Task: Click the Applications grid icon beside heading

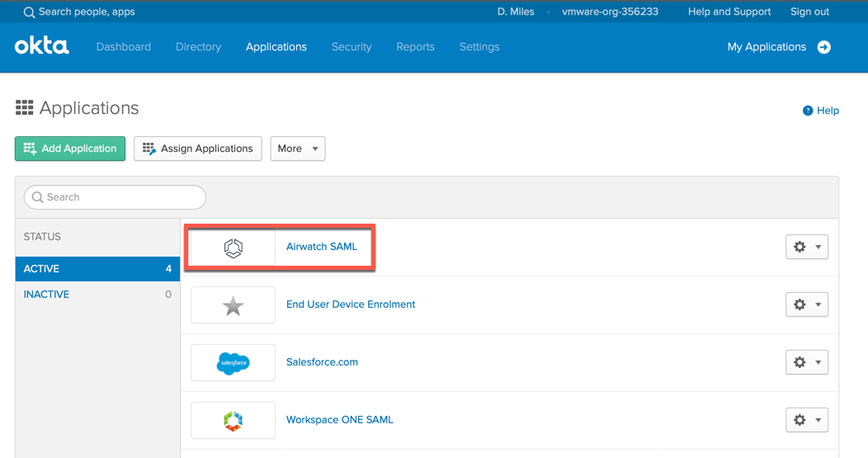Action: [25, 107]
